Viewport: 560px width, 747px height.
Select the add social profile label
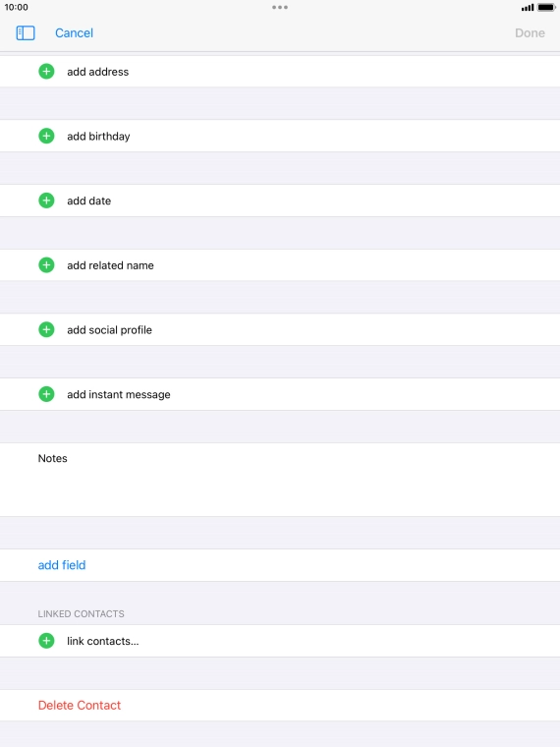(x=109, y=329)
